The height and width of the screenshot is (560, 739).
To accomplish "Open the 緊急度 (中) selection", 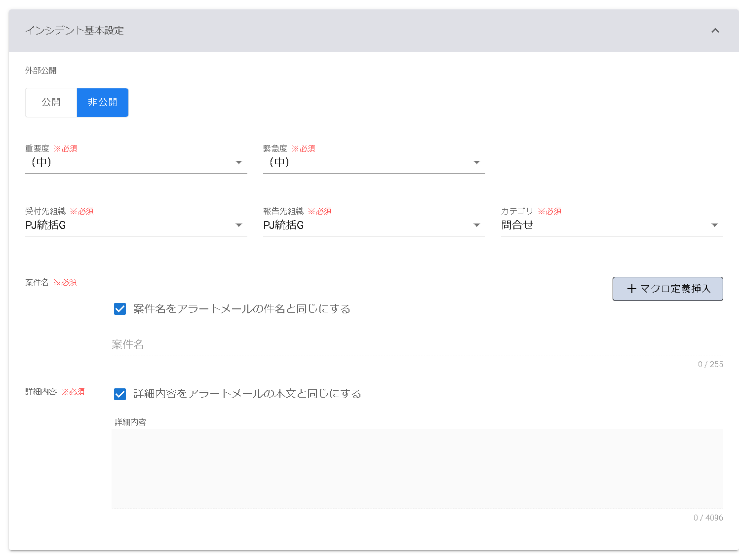I will tap(365, 162).
